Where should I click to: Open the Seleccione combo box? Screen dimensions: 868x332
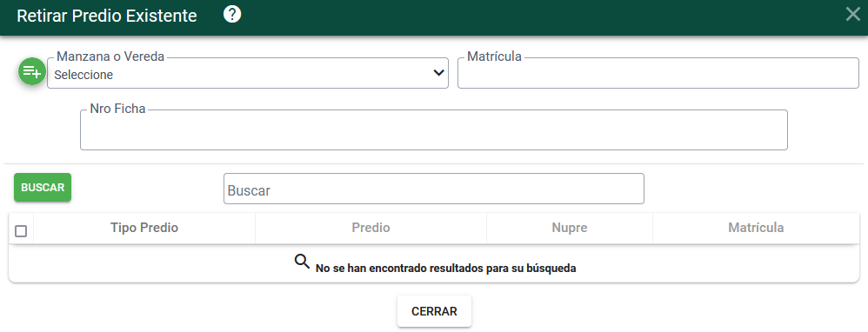(248, 73)
